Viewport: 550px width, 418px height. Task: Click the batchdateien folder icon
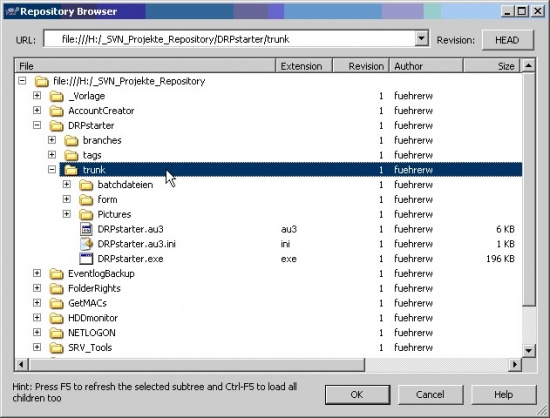point(86,185)
